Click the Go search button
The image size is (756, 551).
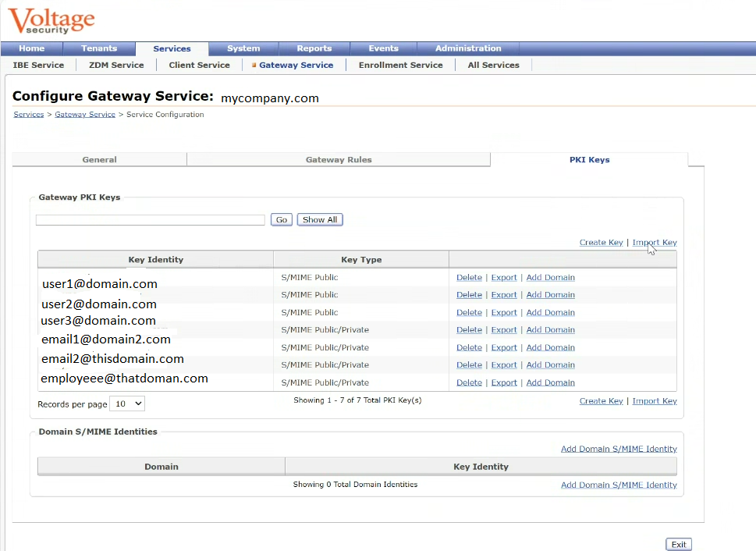(x=282, y=220)
